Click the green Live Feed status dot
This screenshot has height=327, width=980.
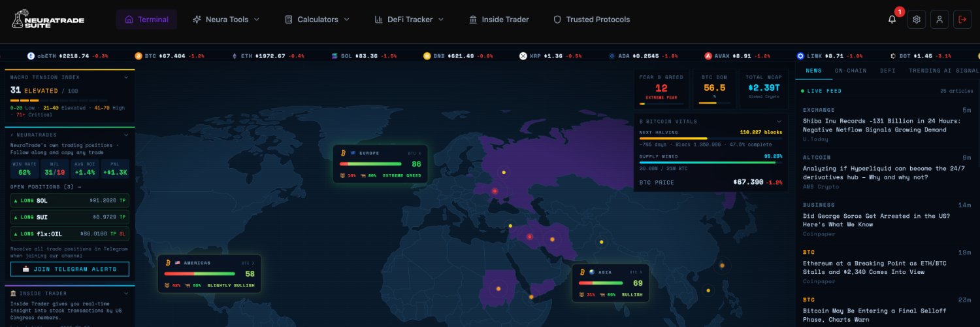pos(803,91)
